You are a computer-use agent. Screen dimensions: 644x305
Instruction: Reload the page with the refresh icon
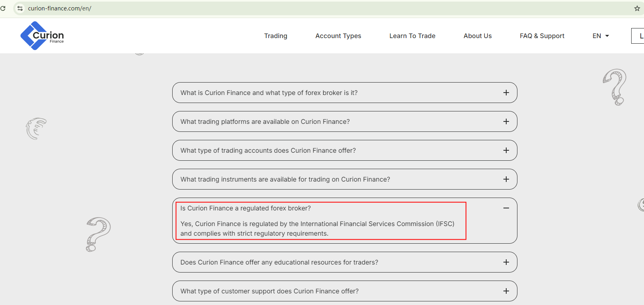(x=3, y=8)
